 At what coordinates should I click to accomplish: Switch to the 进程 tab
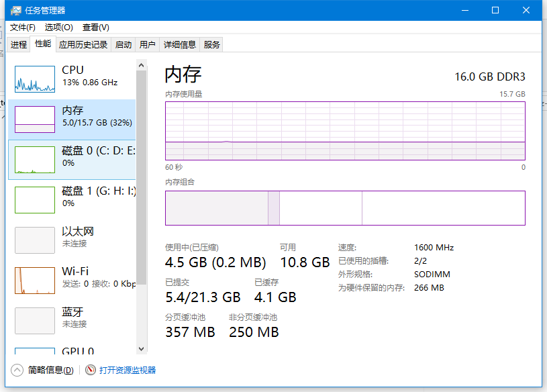coord(19,45)
